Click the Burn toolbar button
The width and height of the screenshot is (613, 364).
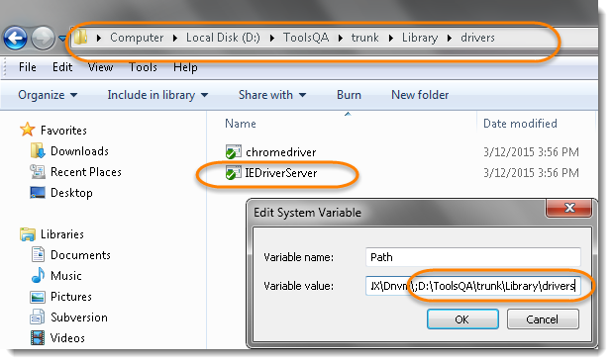coord(349,95)
